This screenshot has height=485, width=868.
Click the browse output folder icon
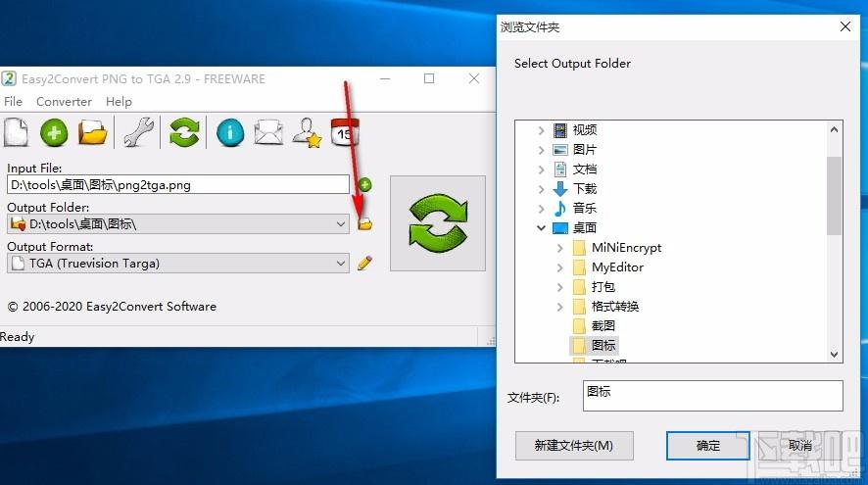tap(365, 224)
